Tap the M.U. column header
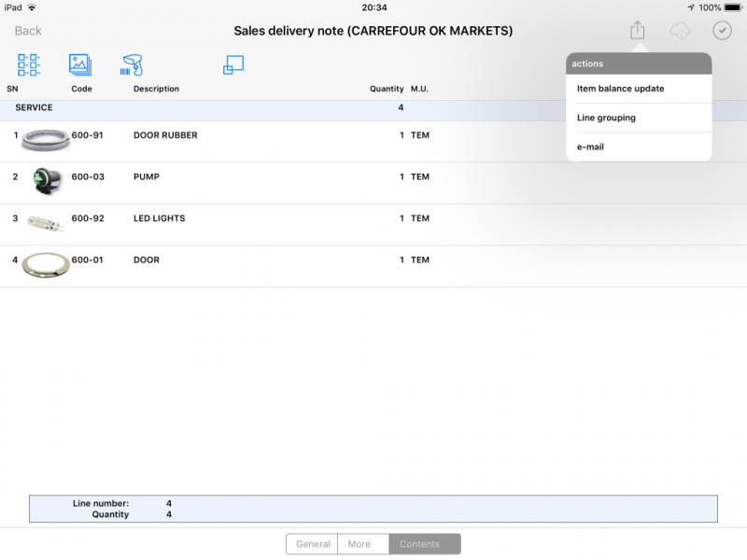The height and width of the screenshot is (560, 747). click(x=419, y=89)
